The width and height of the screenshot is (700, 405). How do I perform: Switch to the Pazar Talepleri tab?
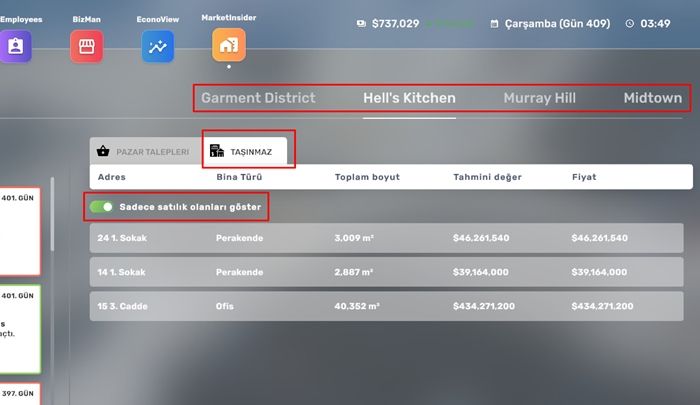click(x=142, y=151)
